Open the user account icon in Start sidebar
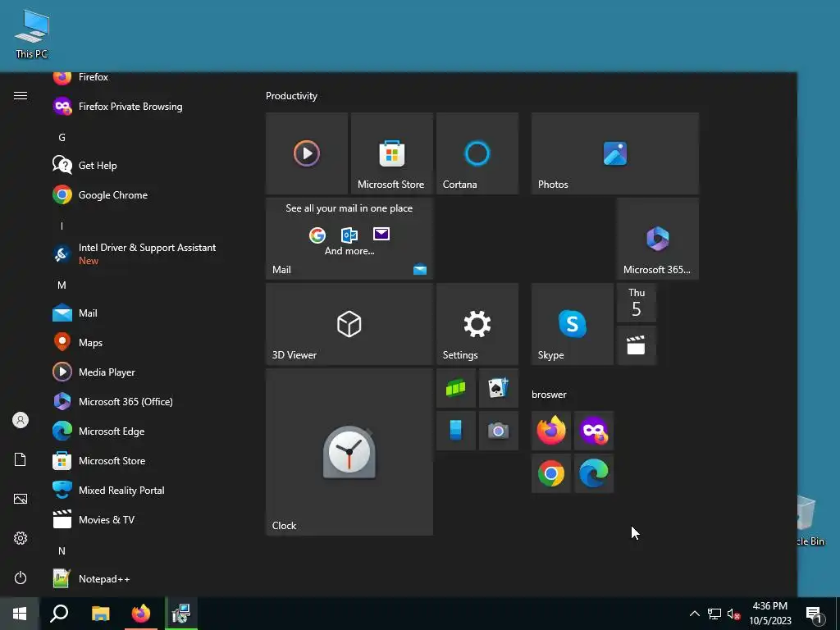The width and height of the screenshot is (840, 630). [21, 420]
